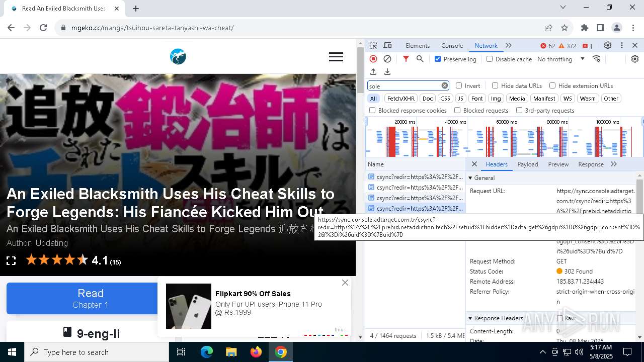
Task: Check 3rd-party requests
Action: pyautogui.click(x=519, y=110)
